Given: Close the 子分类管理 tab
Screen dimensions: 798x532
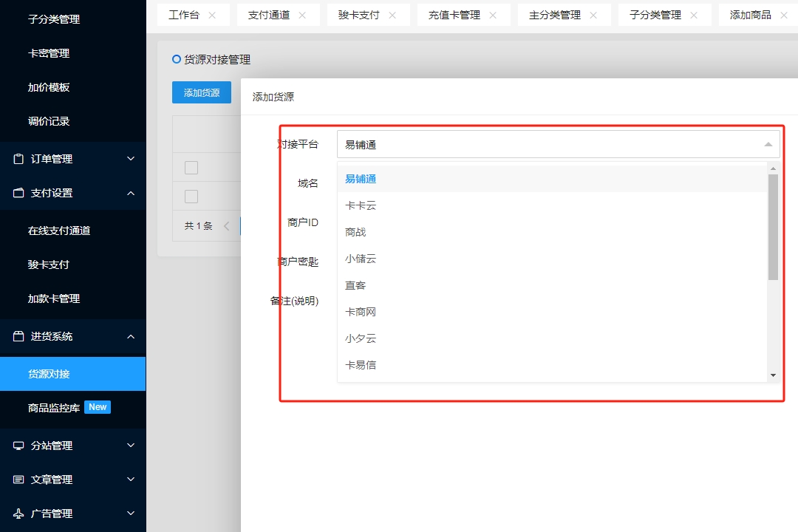Looking at the screenshot, I should pos(694,16).
